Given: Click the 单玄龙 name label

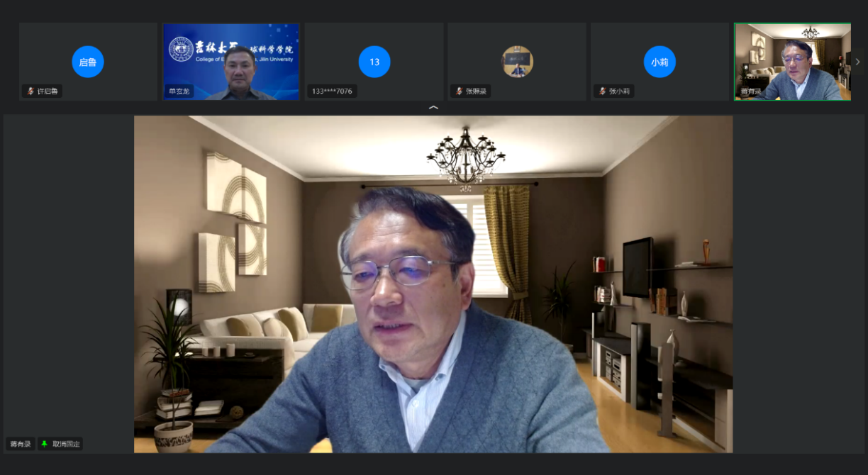Looking at the screenshot, I should (179, 91).
